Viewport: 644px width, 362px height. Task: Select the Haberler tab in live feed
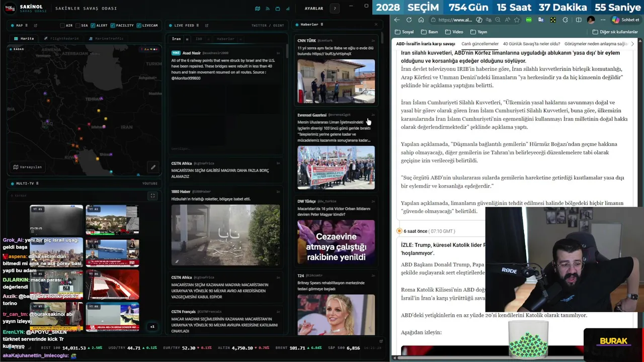(225, 39)
